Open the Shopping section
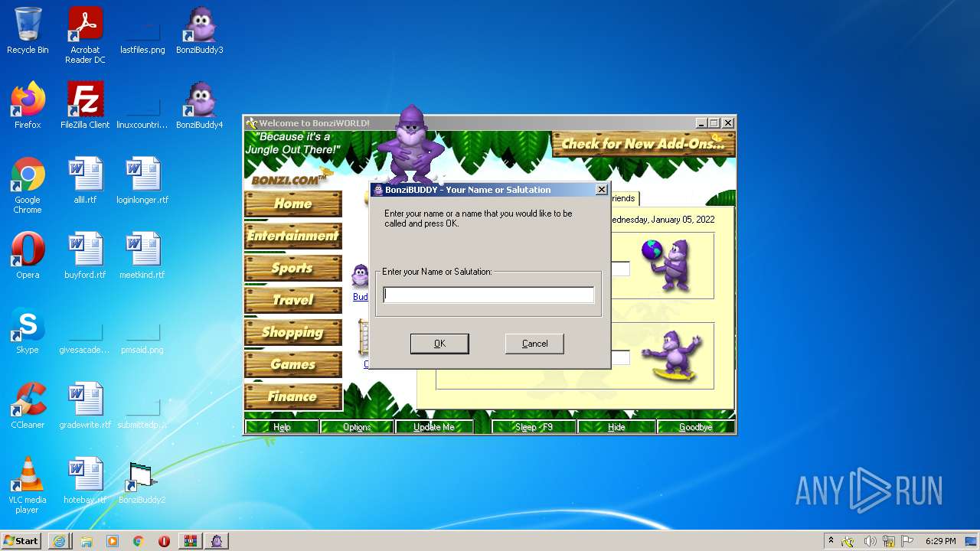 pos(292,332)
